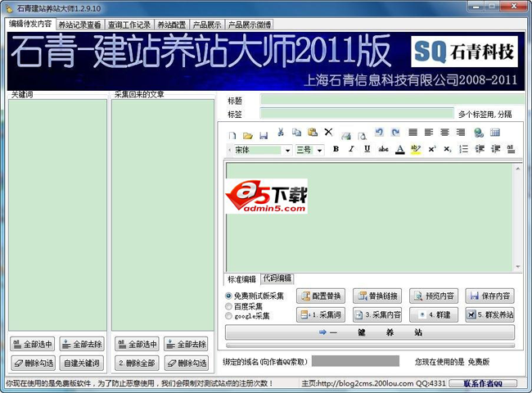The width and height of the screenshot is (532, 393).
Task: Click 保存内容 button
Action: point(490,296)
